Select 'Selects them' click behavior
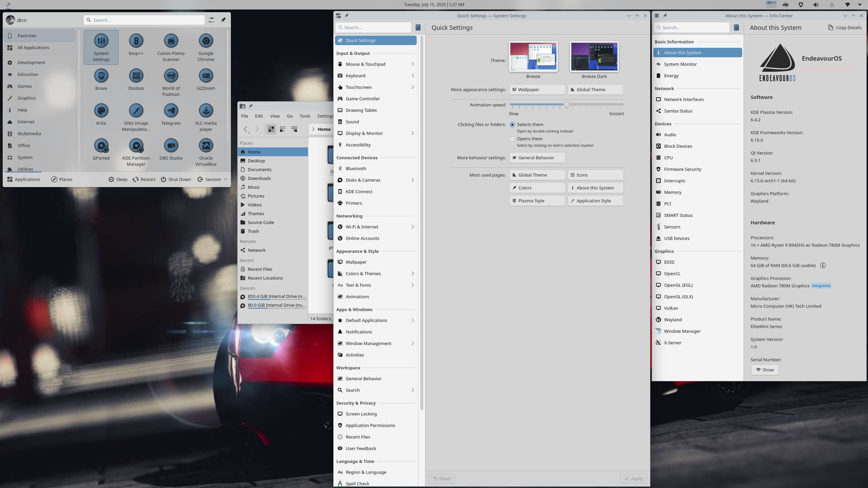 click(512, 125)
